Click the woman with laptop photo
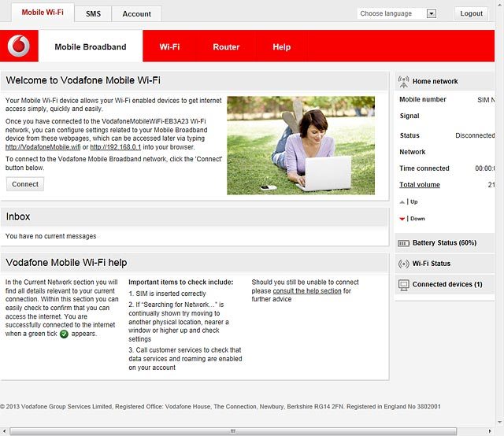This screenshot has width=504, height=436. point(301,146)
